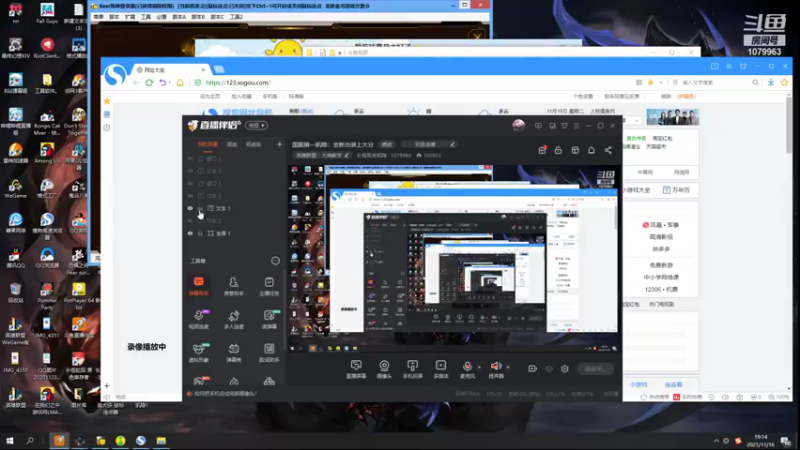Image resolution: width=800 pixels, height=450 pixels.
Task: Open the 主播任务 streamer tasks tool
Action: tap(269, 285)
